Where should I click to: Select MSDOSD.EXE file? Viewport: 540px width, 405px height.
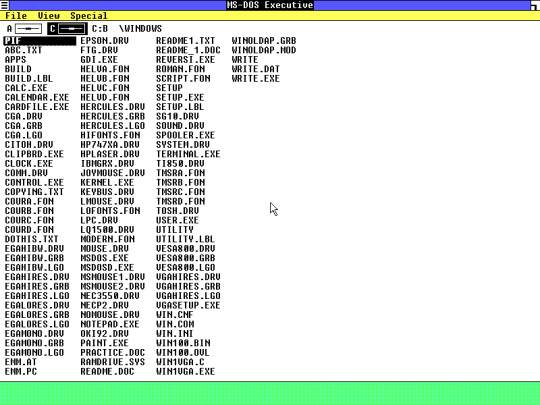107,268
